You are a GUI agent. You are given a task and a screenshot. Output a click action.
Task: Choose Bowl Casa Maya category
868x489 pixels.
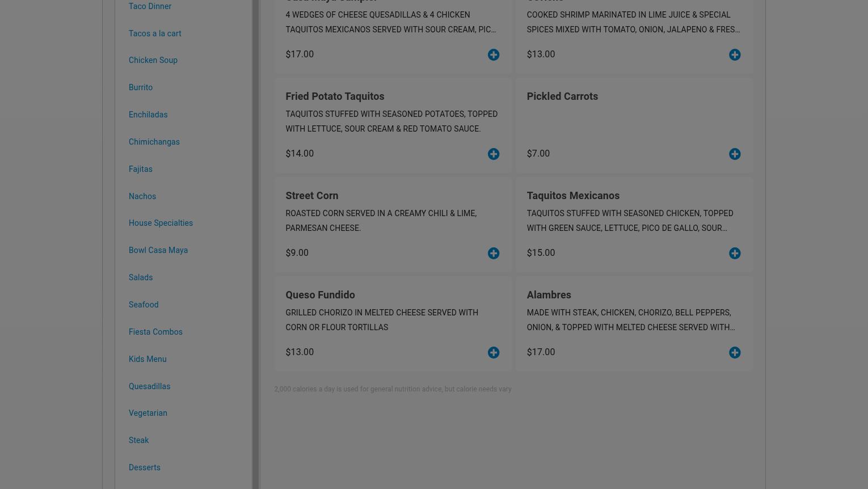point(158,250)
